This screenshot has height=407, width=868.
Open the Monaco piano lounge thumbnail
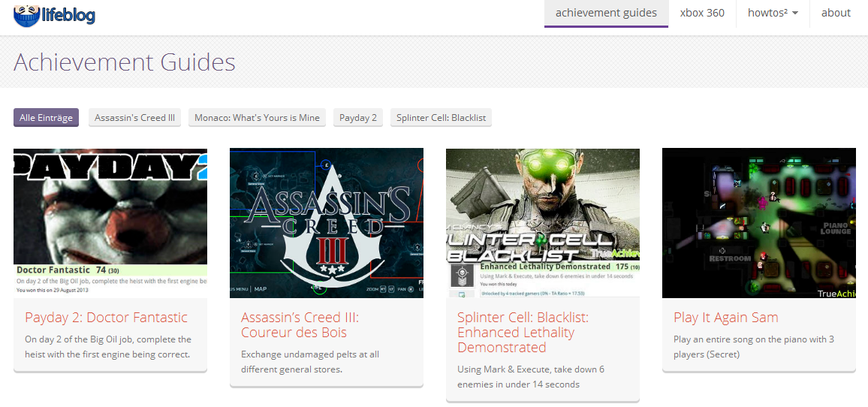(758, 222)
